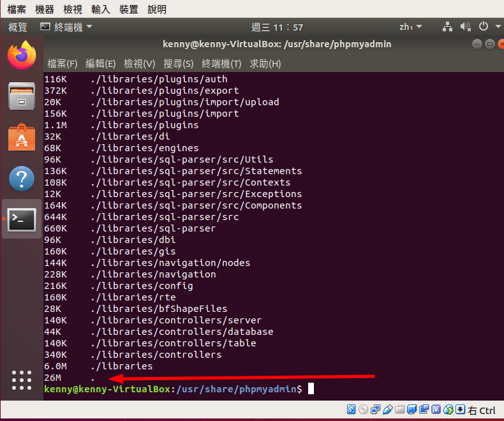Click VirtualBox CPU virtualization status icon
Screen dimensions: 504x421
point(436,409)
